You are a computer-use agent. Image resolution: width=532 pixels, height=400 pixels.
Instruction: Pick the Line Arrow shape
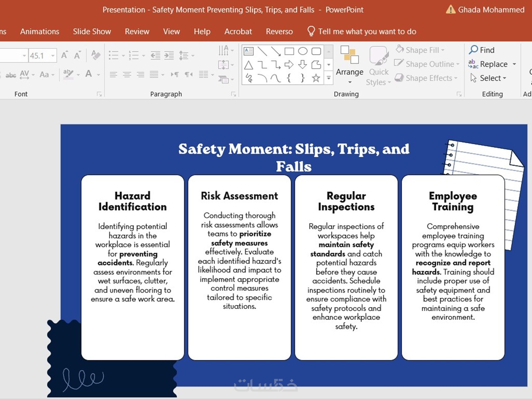pyautogui.click(x=276, y=51)
